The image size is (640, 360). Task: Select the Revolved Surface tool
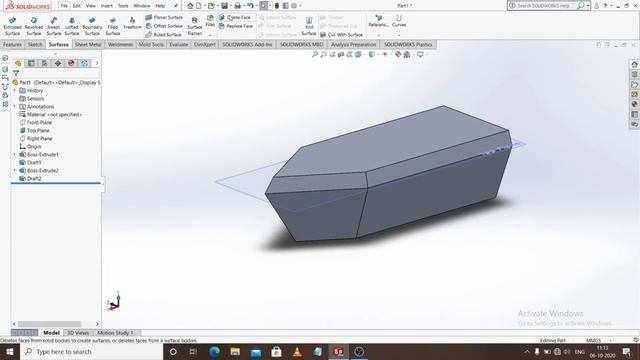[x=34, y=26]
